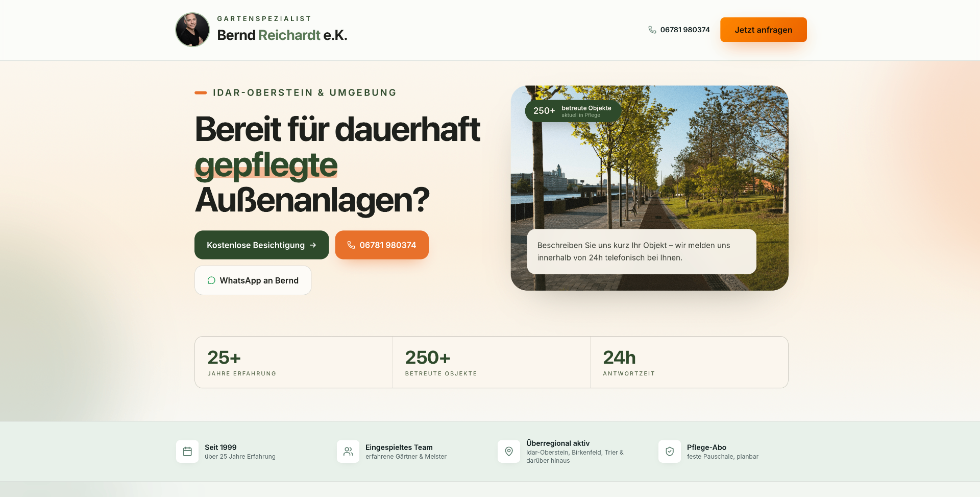
Task: Open the Kostenlose Besichtigung button
Action: coord(262,245)
